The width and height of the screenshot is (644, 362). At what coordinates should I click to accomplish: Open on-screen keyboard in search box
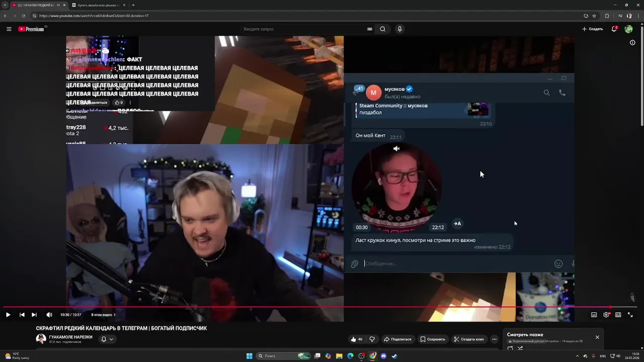(370, 29)
